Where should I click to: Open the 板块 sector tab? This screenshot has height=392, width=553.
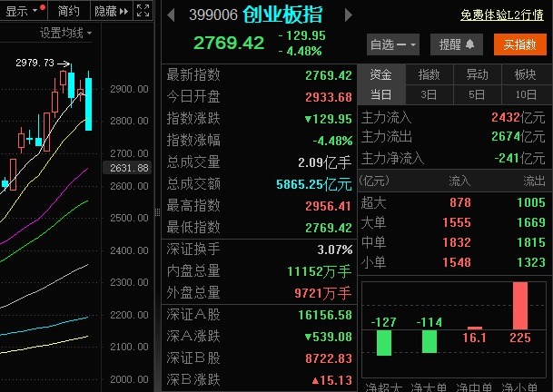click(x=525, y=74)
